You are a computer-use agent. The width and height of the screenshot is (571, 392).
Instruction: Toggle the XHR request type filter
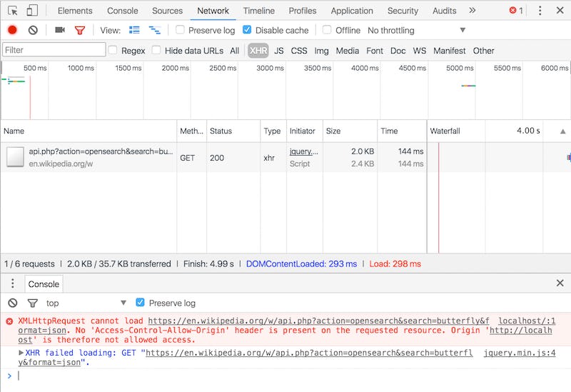258,51
